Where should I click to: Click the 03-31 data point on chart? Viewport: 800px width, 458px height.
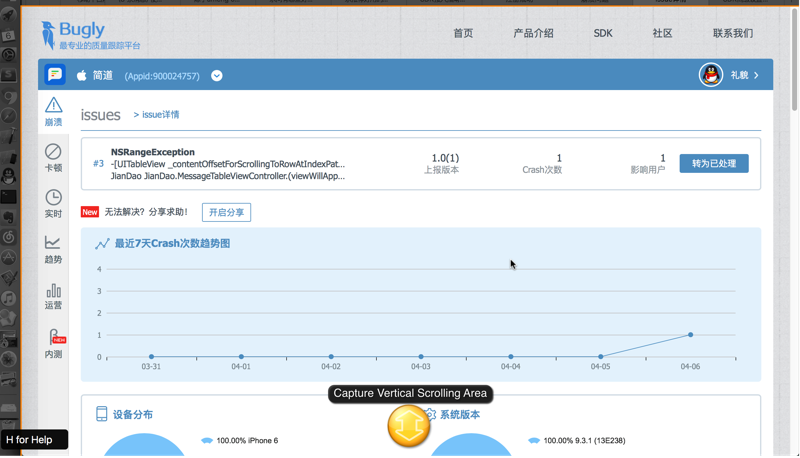[x=152, y=357]
